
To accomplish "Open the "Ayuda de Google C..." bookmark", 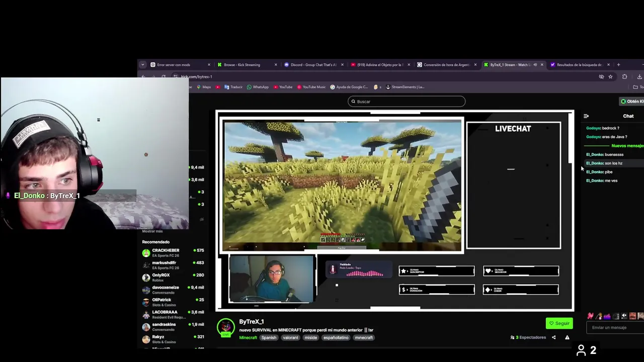I will pyautogui.click(x=349, y=87).
